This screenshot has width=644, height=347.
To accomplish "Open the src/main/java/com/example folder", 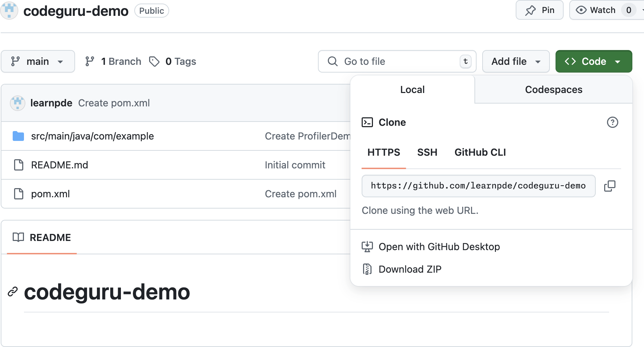I will [92, 136].
